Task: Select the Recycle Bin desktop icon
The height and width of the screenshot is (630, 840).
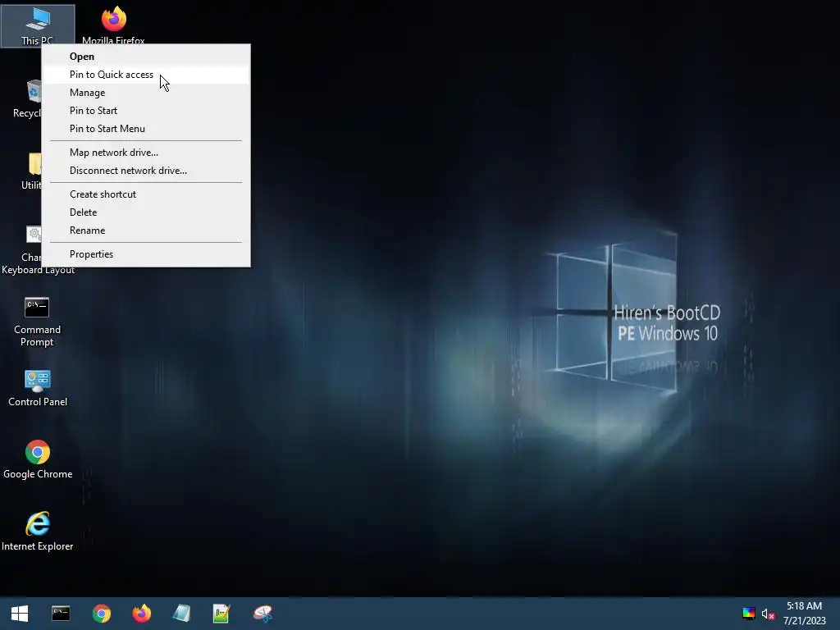Action: (27, 99)
